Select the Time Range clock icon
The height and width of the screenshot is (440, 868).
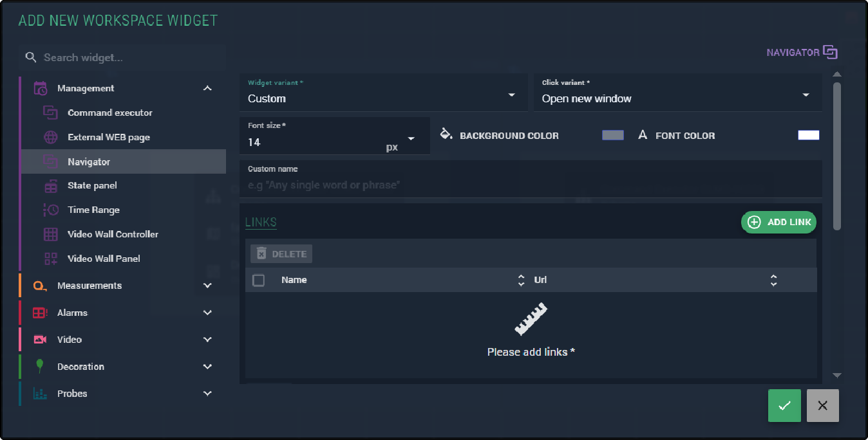50,210
